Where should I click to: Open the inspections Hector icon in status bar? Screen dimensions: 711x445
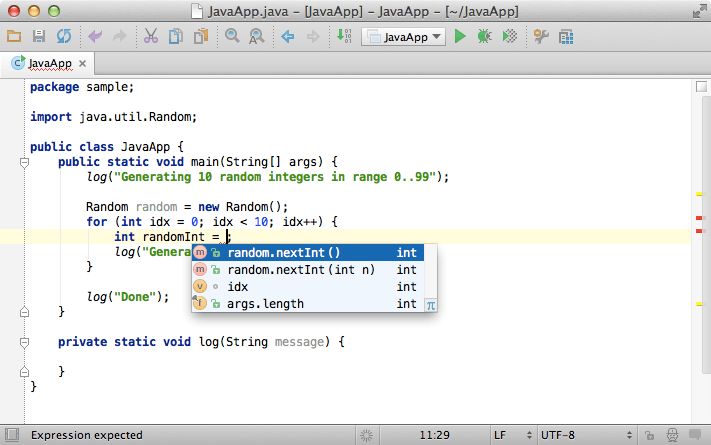point(672,435)
